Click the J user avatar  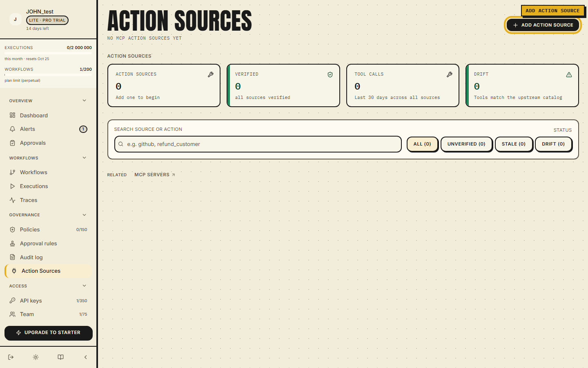(15, 19)
